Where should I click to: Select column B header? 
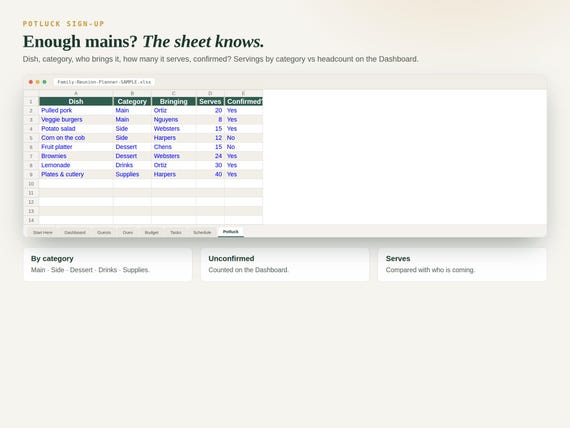(132, 93)
